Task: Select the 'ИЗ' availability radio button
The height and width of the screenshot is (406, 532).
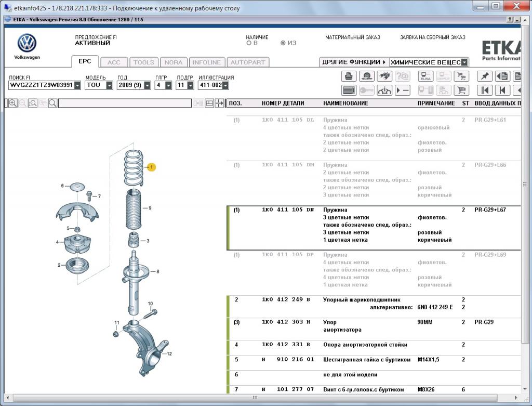Action: (x=283, y=43)
